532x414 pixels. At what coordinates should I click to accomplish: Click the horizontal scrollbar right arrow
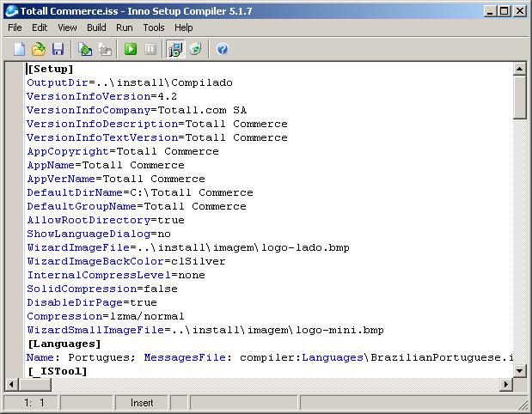point(506,384)
